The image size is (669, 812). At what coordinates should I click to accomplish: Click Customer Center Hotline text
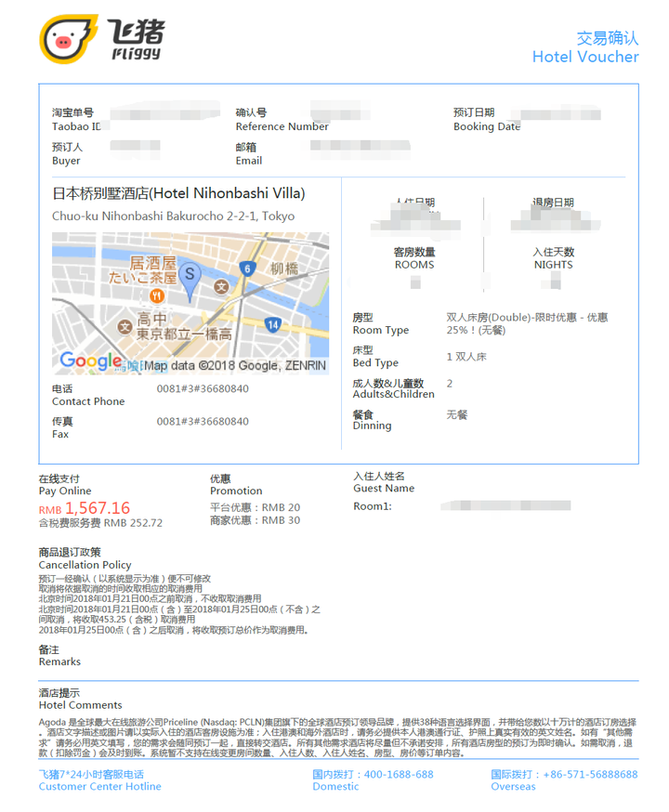coord(100,786)
